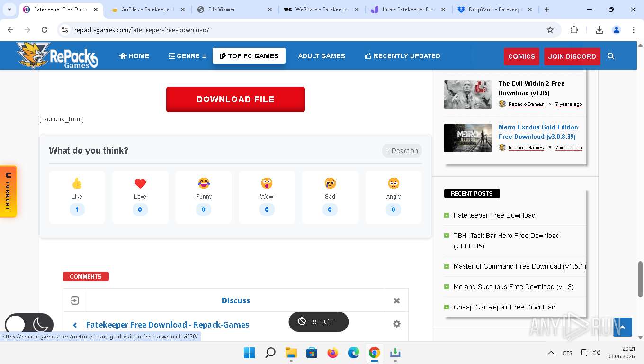
Task: Click the comments login arrow icon
Action: point(75,300)
